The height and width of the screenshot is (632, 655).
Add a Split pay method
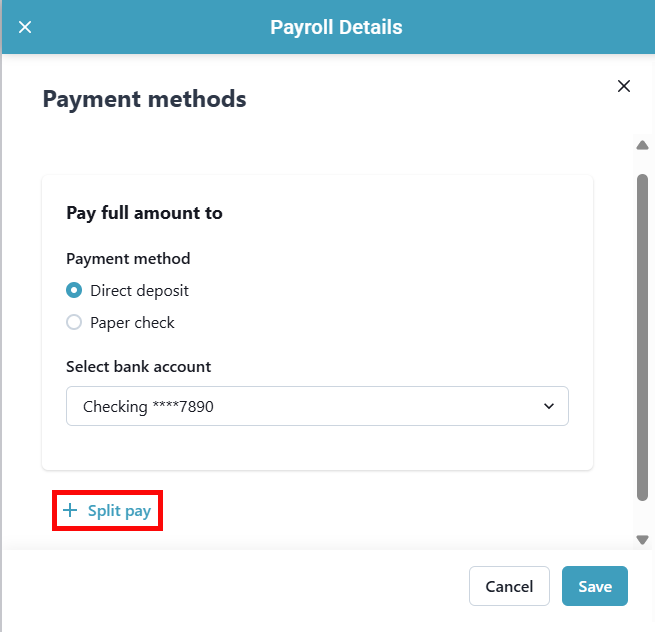pos(119,511)
